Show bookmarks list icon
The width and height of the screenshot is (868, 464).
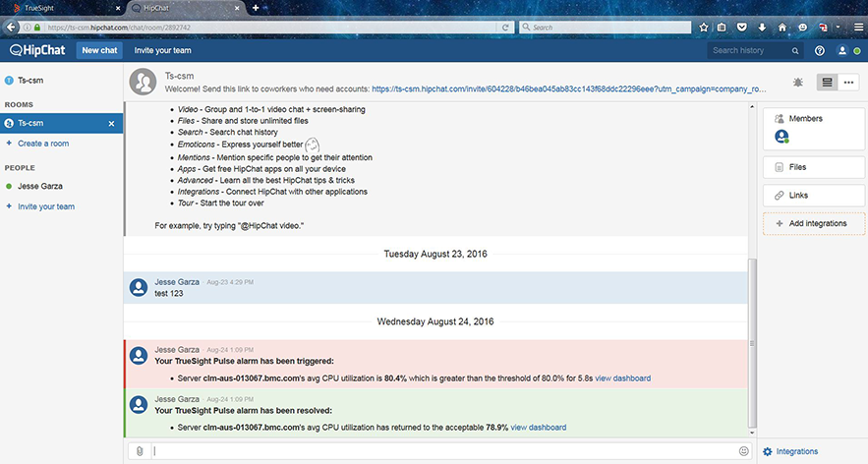[x=722, y=28]
